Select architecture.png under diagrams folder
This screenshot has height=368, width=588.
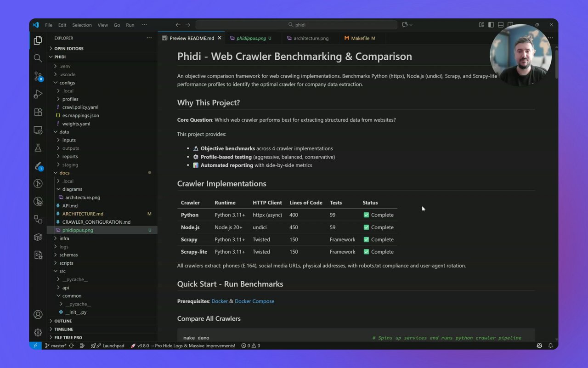102,198
